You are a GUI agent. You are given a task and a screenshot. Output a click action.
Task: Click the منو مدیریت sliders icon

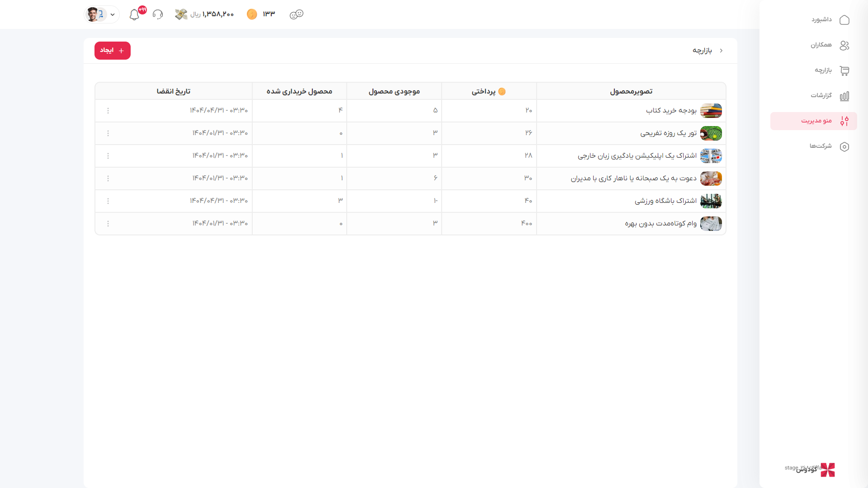pos(844,121)
